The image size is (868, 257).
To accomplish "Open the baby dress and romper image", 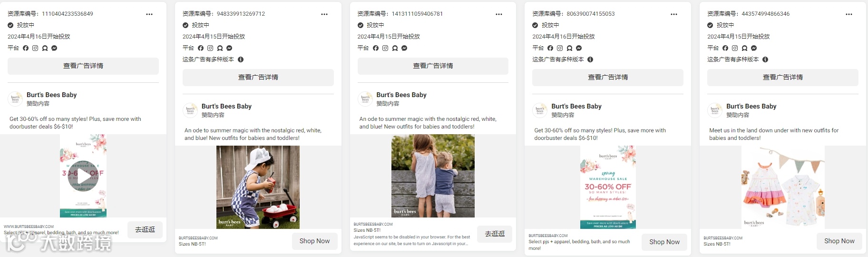I will click(x=783, y=187).
